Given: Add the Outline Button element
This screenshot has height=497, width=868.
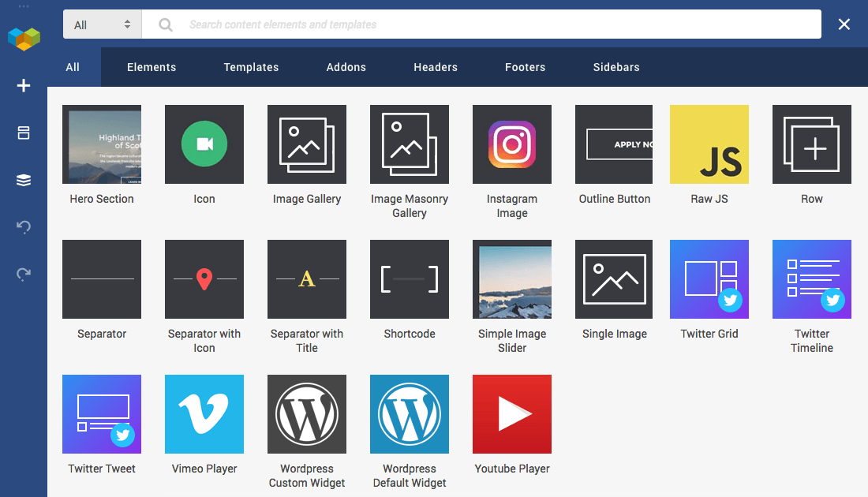Looking at the screenshot, I should tap(614, 144).
